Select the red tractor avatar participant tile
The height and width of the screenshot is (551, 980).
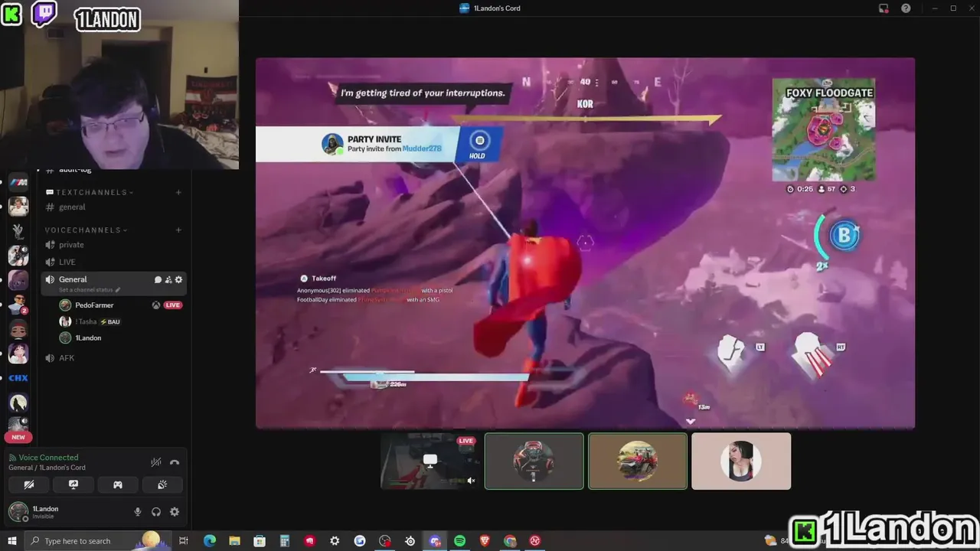637,461
